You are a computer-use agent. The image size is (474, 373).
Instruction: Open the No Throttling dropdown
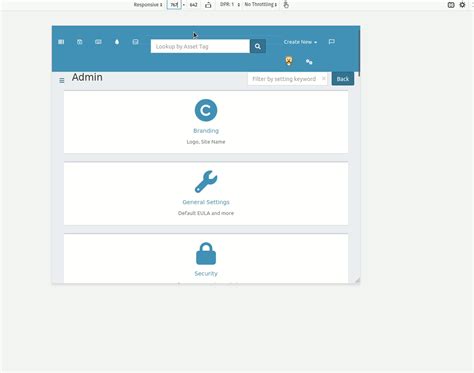(x=261, y=5)
